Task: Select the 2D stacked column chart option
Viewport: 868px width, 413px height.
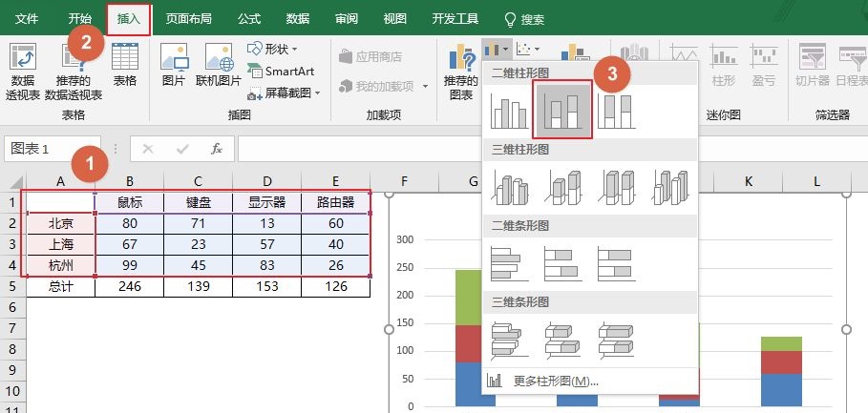Action: [563, 110]
